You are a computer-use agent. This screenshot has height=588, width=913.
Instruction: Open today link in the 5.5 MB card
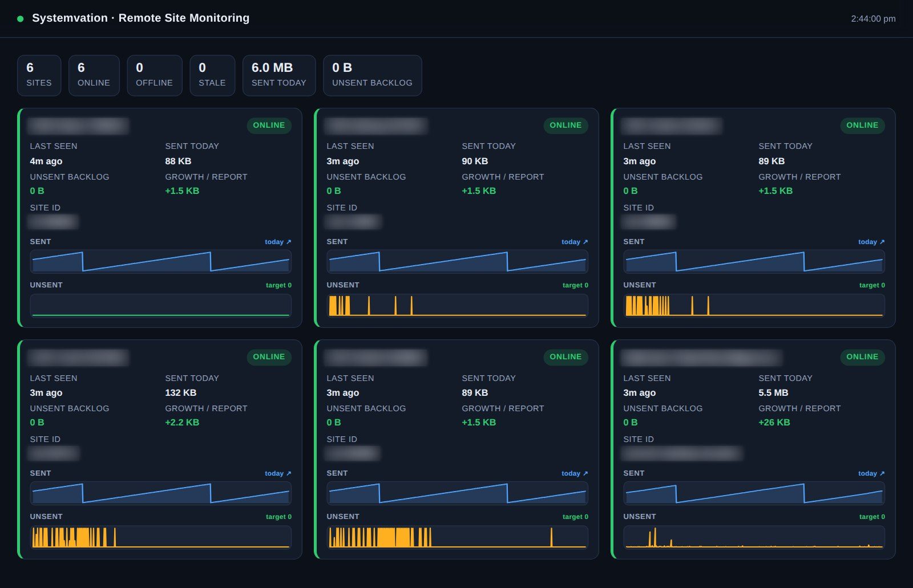[871, 473]
